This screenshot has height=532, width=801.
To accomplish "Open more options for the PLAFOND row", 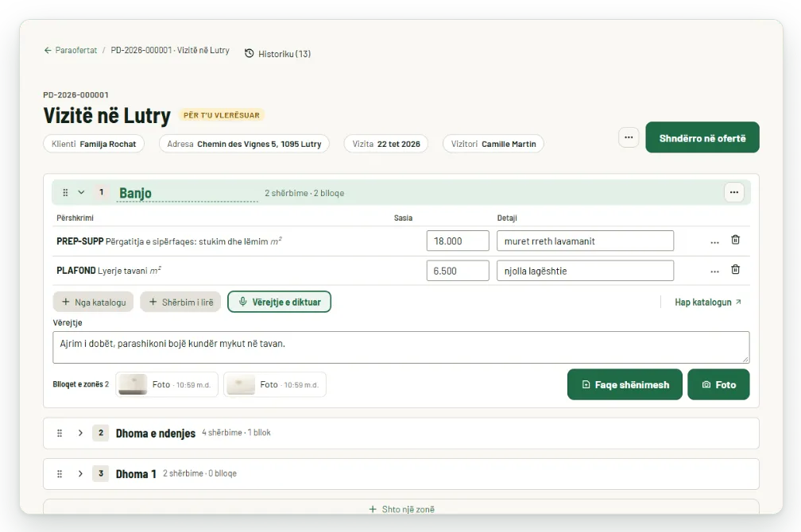I will [714, 271].
